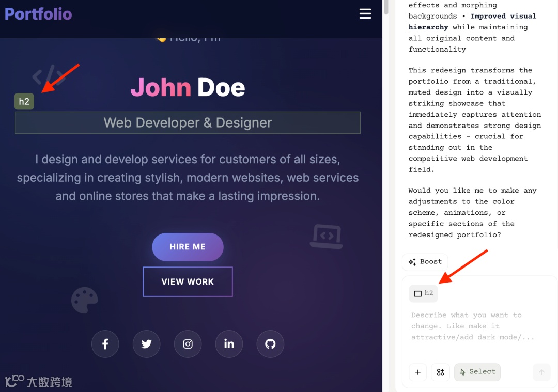Screen dimensions: 558x392
Task: Open the hamburger navigation menu
Action: pyautogui.click(x=365, y=14)
